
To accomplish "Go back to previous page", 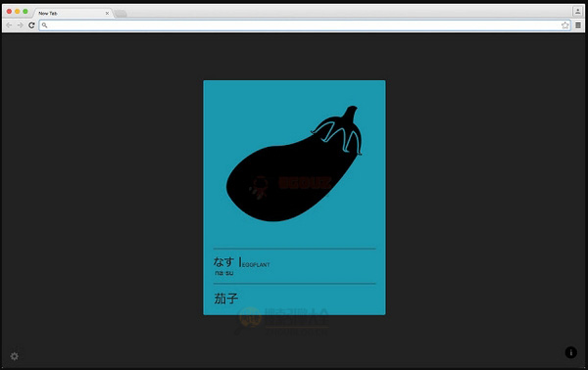I will click(9, 25).
